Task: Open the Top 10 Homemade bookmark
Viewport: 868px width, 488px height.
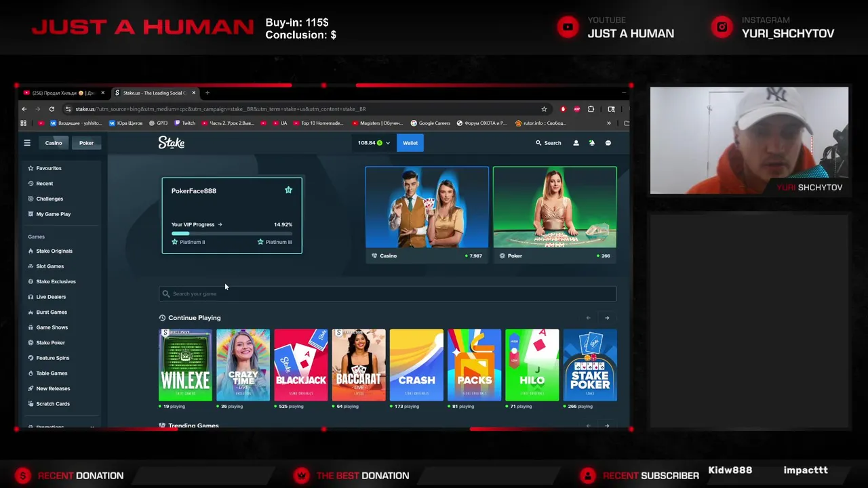Action: coord(318,123)
